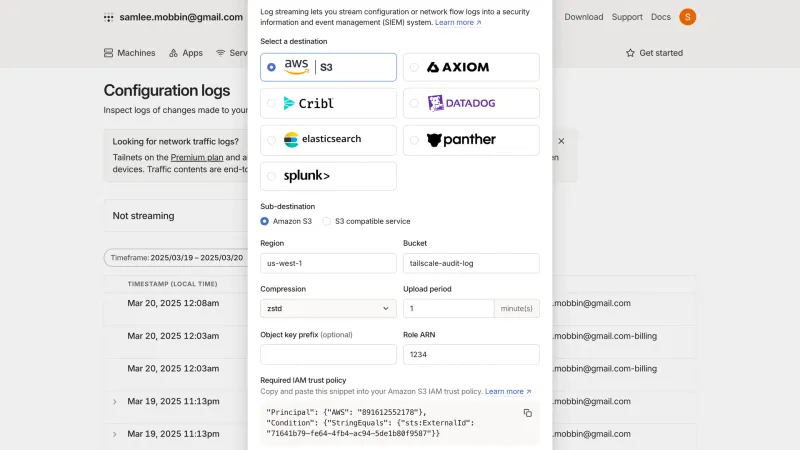Open the apps grid icon beside account email

pyautogui.click(x=109, y=17)
